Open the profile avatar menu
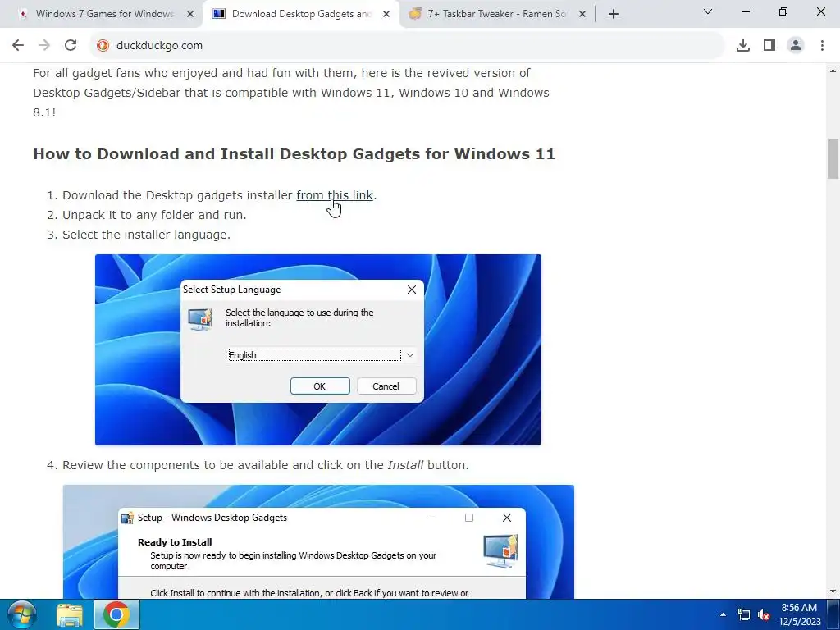The width and height of the screenshot is (840, 630). click(796, 46)
